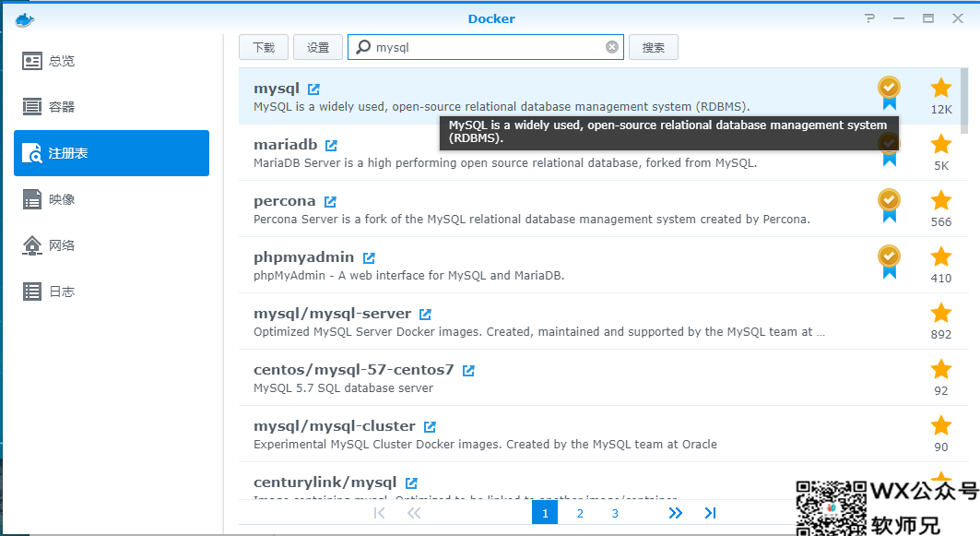Click the 搜索 search button
Image resolution: width=980 pixels, height=536 pixels.
[x=653, y=48]
